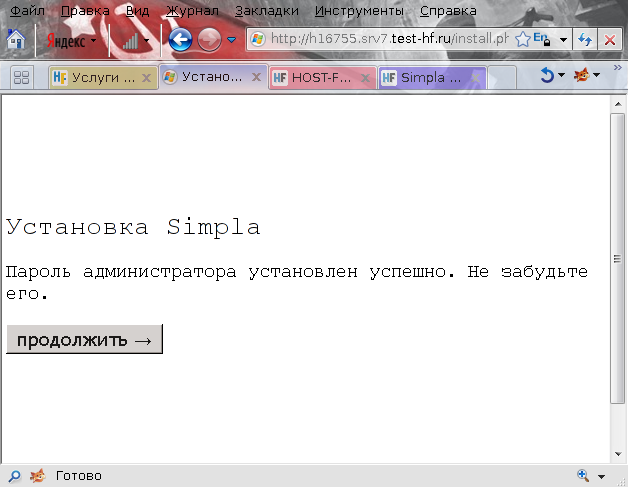
Task: Bookmark this page with the star icon
Action: (522, 39)
